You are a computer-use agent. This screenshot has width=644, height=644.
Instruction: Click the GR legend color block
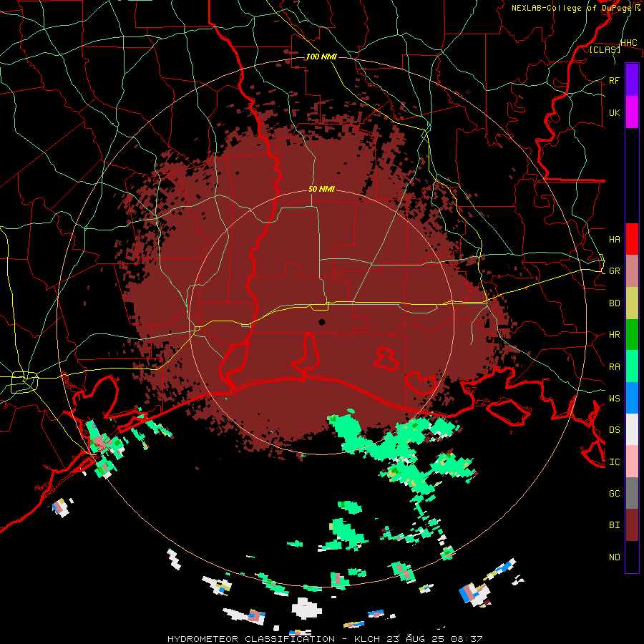[x=632, y=271]
